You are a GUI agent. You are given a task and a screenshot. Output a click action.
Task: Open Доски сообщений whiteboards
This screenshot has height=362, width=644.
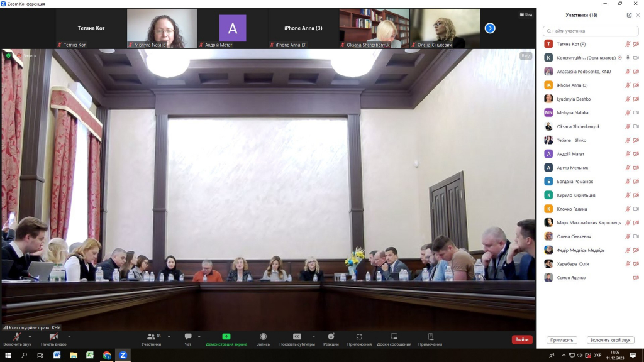[x=394, y=339]
